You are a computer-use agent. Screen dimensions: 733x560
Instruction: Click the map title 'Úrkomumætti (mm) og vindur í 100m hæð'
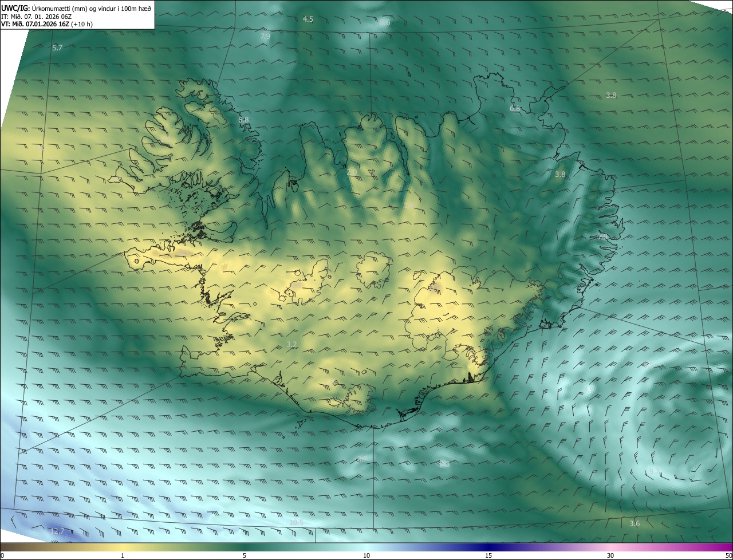[91, 7]
